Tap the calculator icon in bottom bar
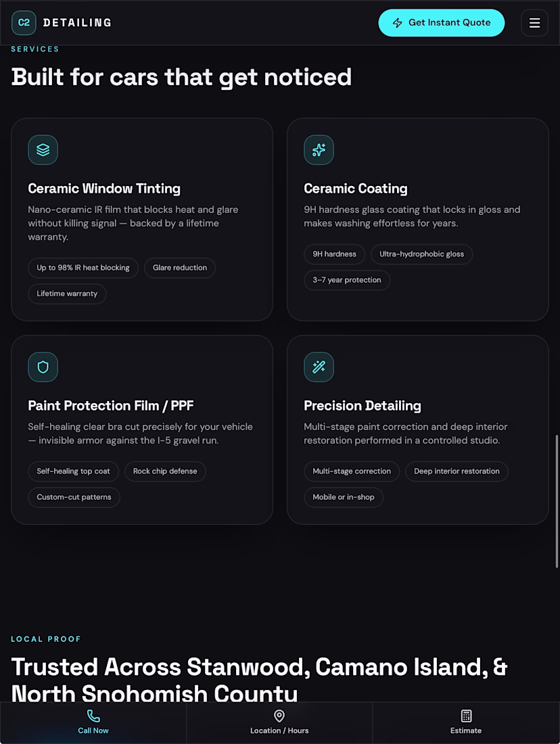Screen dimensions: 560x744 (466, 716)
